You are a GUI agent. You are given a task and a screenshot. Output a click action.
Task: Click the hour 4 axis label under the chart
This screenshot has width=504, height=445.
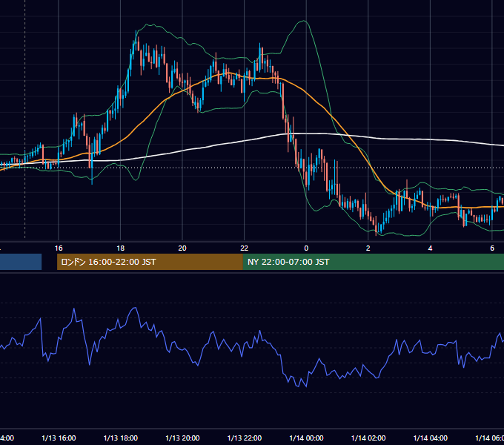(430, 248)
